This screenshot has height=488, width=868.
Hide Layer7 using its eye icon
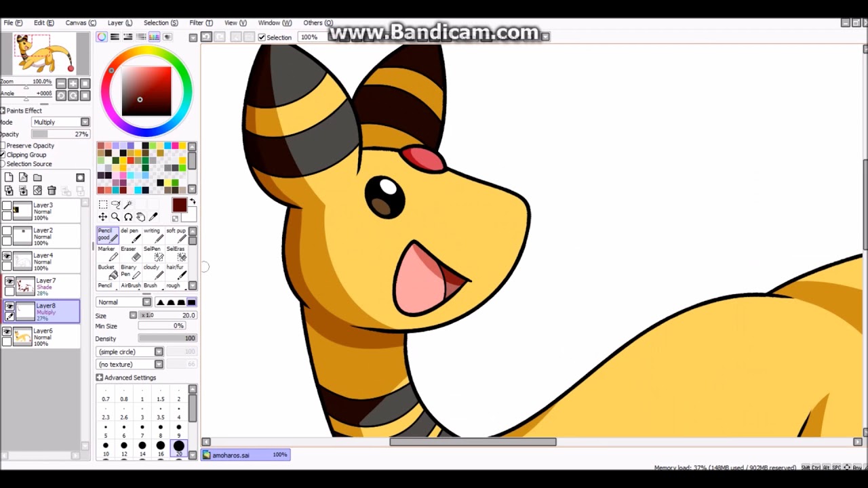(x=9, y=281)
